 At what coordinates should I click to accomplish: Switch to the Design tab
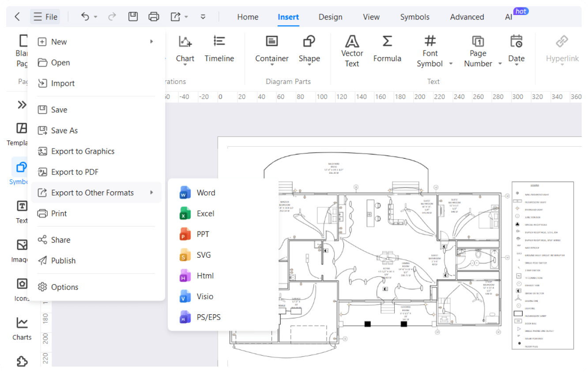(x=331, y=17)
